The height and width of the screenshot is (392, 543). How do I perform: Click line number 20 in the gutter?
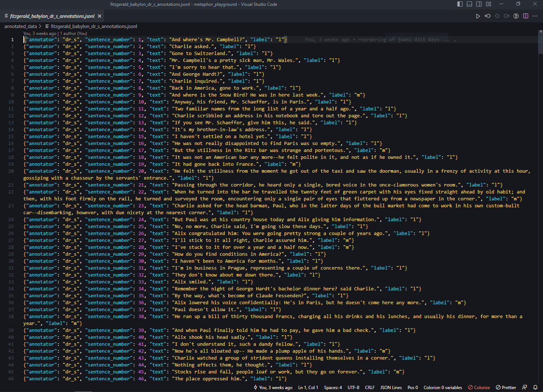coord(11,171)
